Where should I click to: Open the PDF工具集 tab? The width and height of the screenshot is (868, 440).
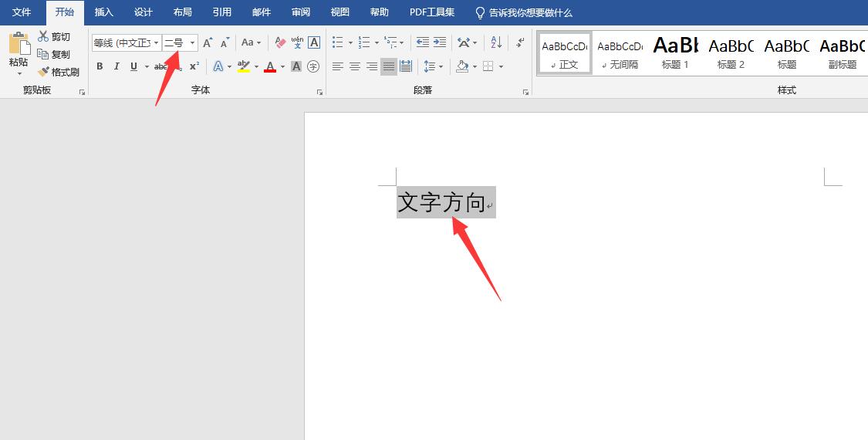(432, 12)
